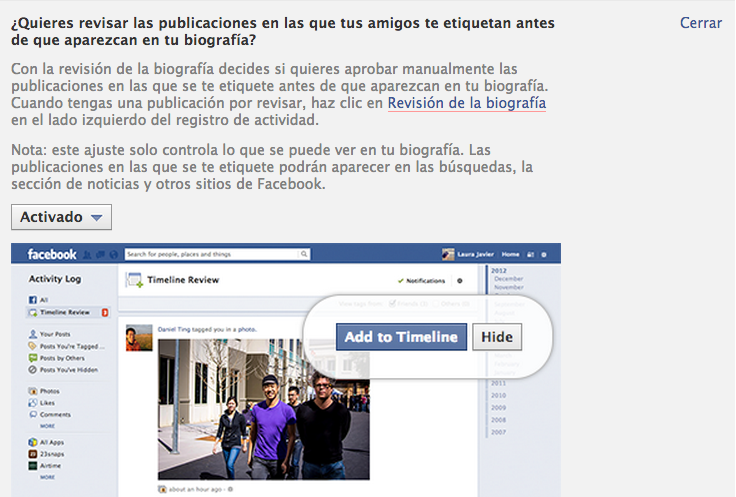
Task: Click the Facebook logo in the header
Action: pos(52,254)
